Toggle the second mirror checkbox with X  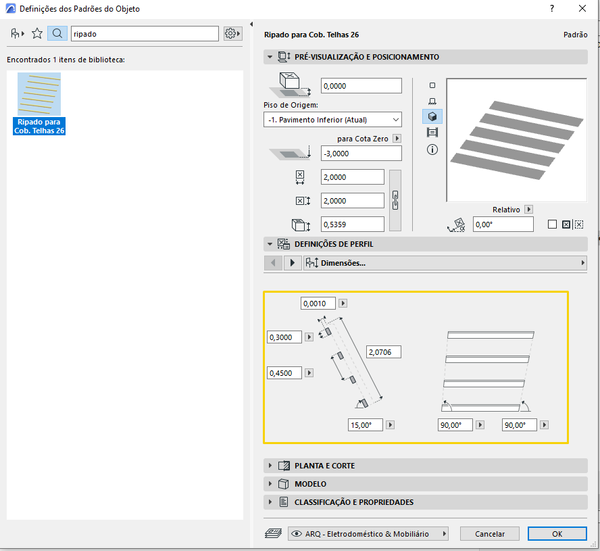click(x=568, y=224)
